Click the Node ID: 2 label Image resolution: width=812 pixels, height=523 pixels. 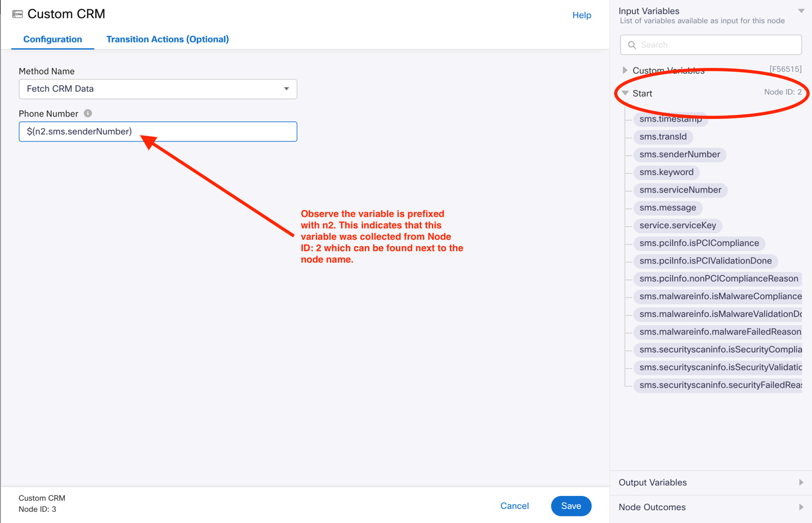783,92
